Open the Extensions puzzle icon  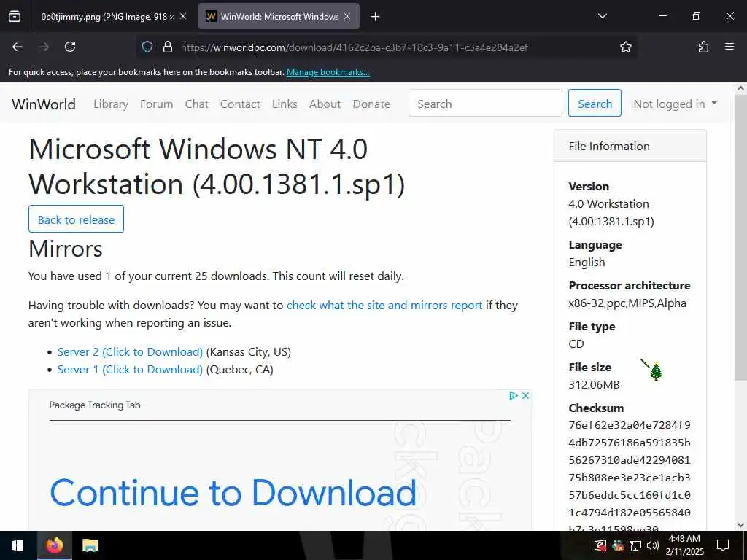point(703,47)
